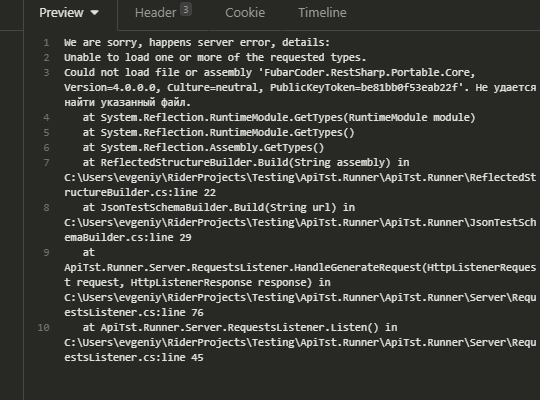Select the Preview tab label

point(61,13)
